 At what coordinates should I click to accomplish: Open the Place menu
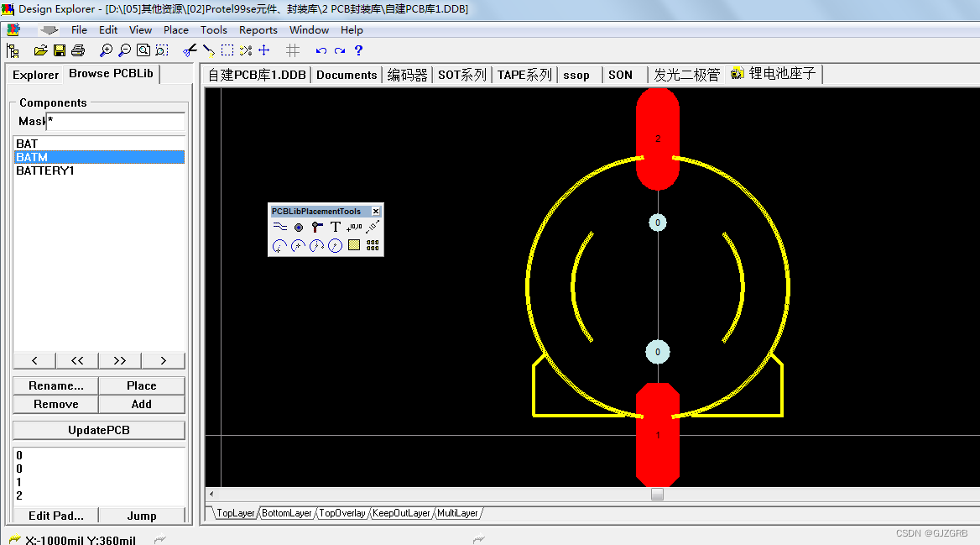176,30
